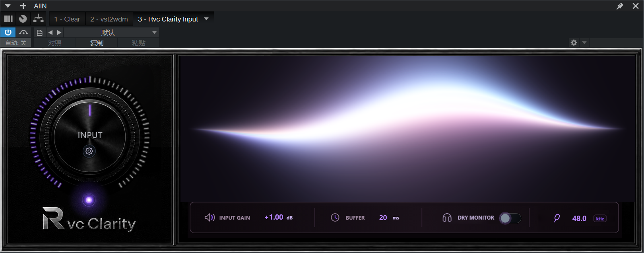Toggle plugin power bypass button
This screenshot has width=644, height=253.
click(8, 32)
